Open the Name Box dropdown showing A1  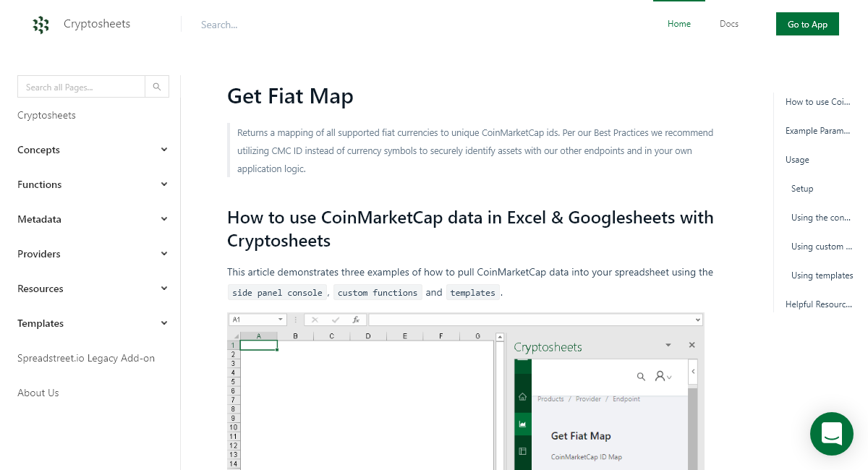click(x=280, y=319)
